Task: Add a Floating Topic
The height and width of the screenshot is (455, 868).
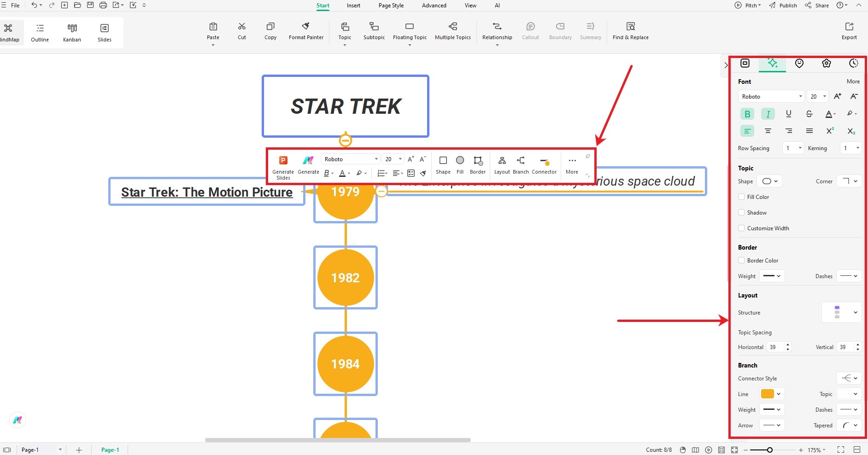Action: tap(410, 31)
